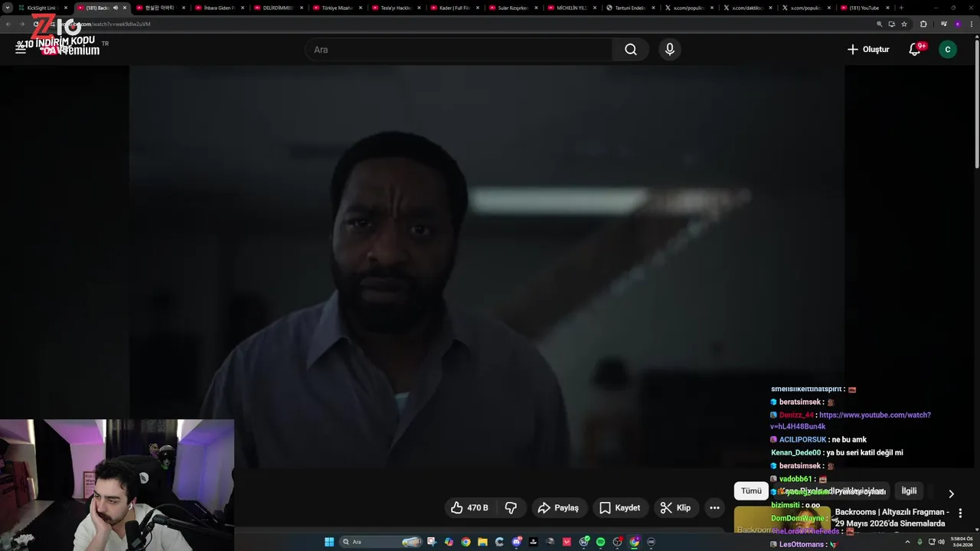Bookmark this page with the star icon

click(x=904, y=24)
